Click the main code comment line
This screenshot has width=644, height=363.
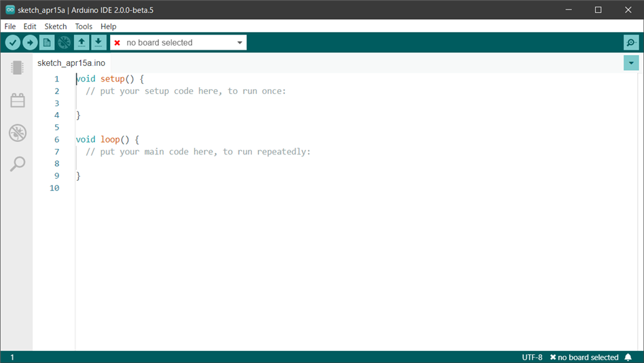coord(198,152)
